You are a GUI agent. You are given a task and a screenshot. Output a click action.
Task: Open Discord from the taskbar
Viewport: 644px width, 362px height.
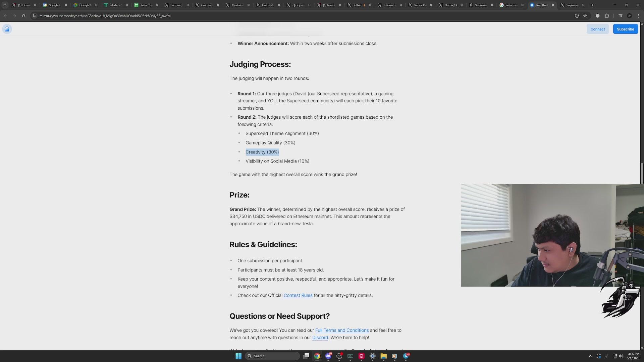(328, 356)
